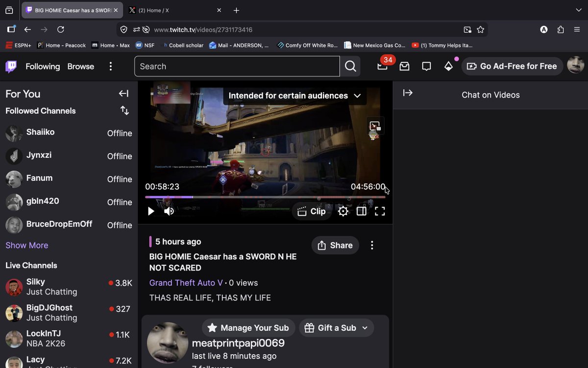The height and width of the screenshot is (368, 588).
Task: Open Silky live channel
Action: 69,287
